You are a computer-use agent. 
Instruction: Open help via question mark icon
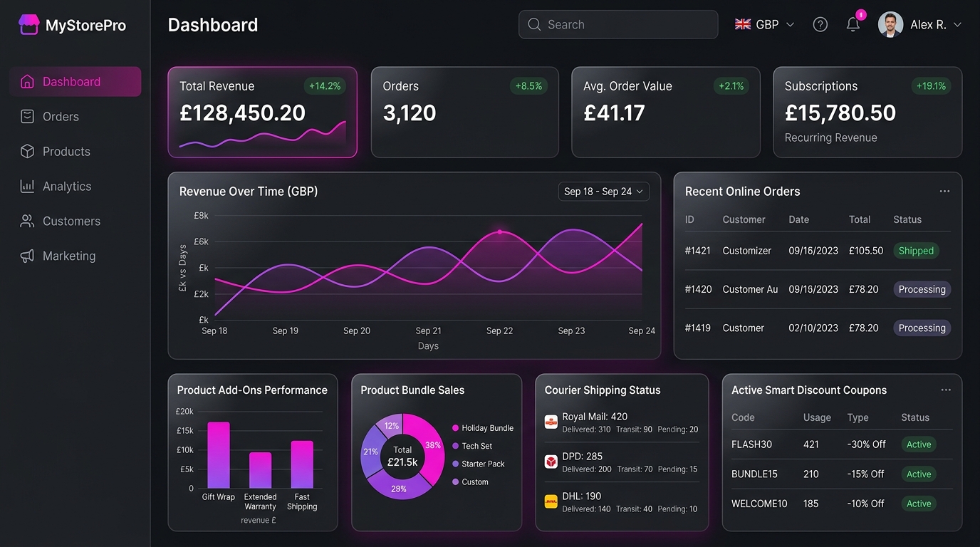point(820,25)
